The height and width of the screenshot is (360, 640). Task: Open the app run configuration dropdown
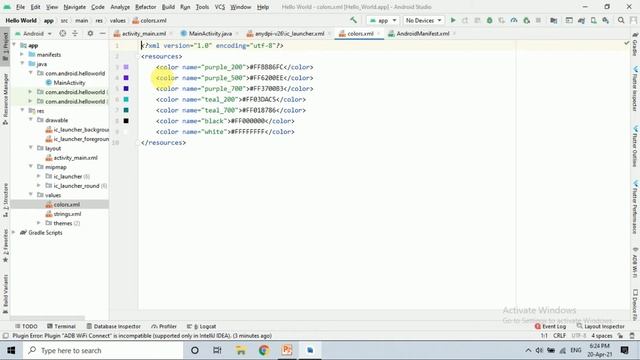click(382, 20)
